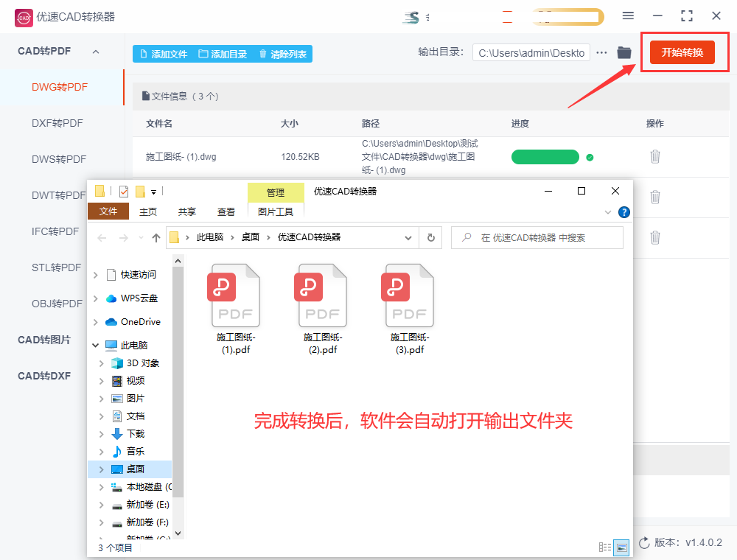Switch Explorer to details view icon
The height and width of the screenshot is (560, 737).
605,547
